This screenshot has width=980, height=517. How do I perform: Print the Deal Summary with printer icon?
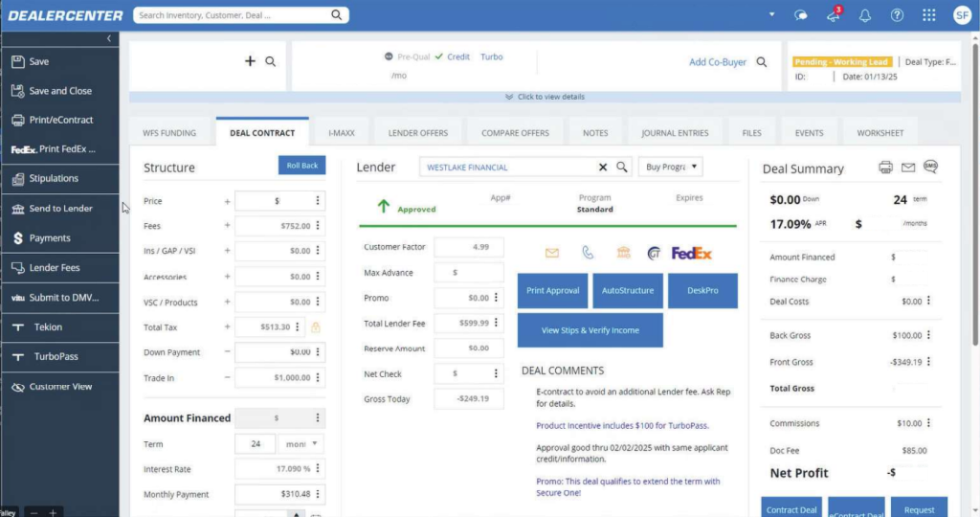[x=885, y=167]
